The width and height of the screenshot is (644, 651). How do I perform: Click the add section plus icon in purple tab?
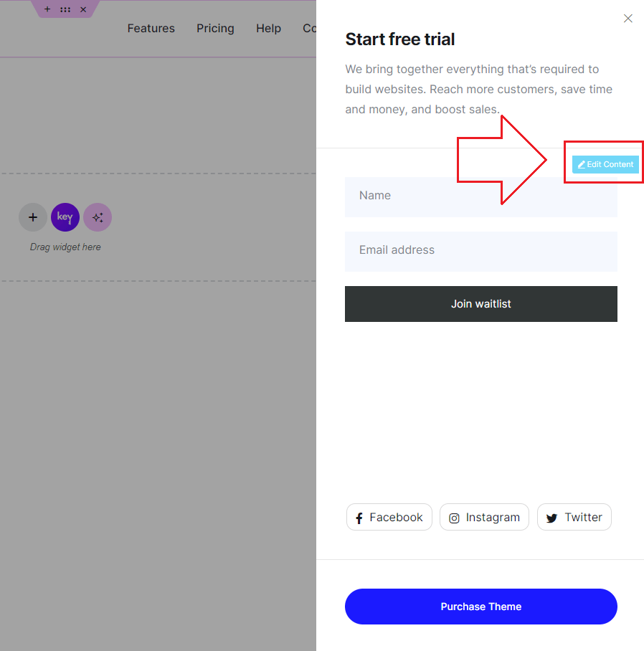(x=47, y=9)
